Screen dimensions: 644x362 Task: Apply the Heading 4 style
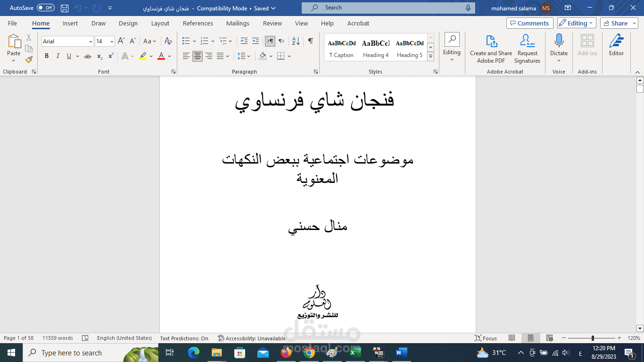coord(376,47)
